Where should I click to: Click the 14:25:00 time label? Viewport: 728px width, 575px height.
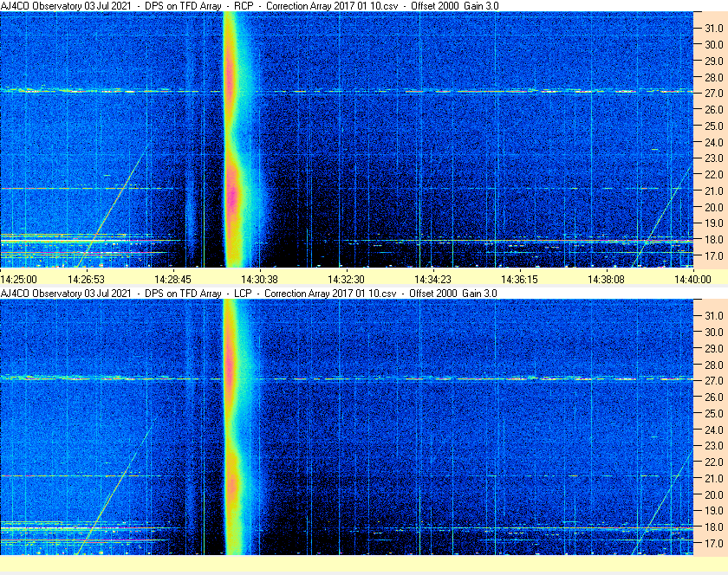(18, 280)
